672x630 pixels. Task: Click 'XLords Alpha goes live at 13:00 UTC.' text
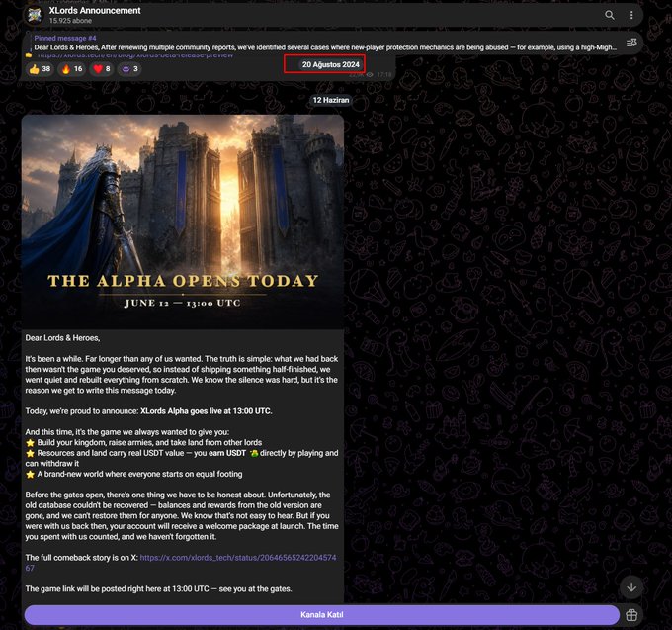coord(207,410)
